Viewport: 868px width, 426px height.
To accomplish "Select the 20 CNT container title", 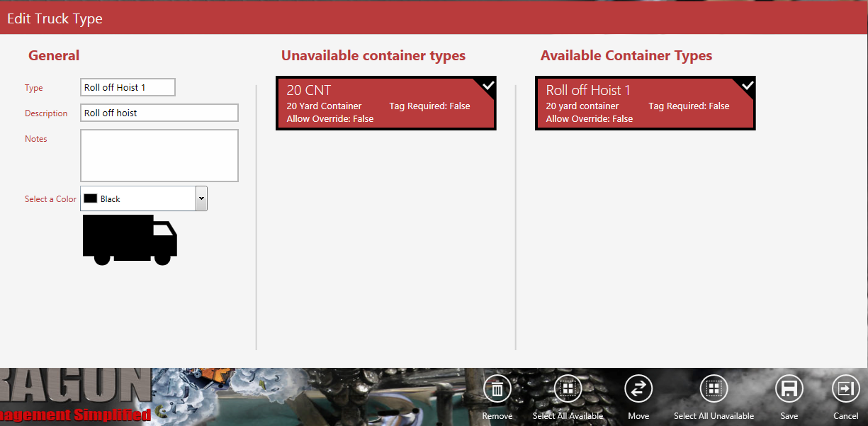I will [x=309, y=90].
